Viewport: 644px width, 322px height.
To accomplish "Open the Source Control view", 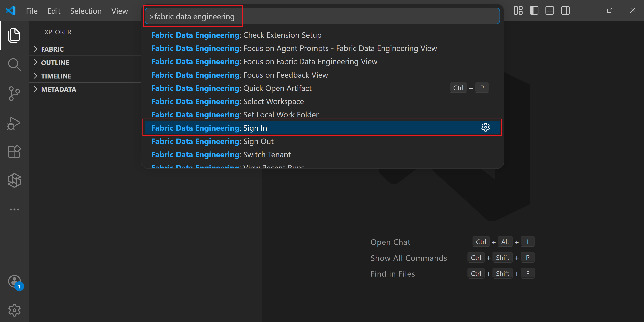I will coord(14,93).
